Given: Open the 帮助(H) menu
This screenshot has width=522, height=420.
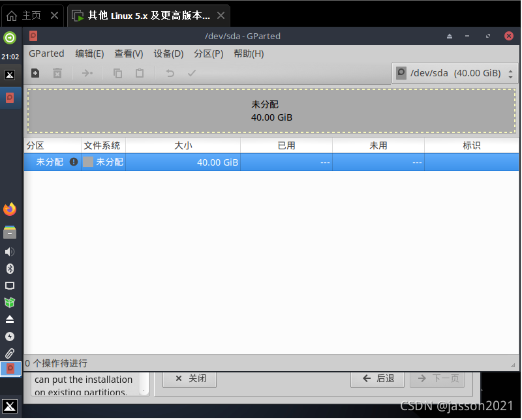Looking at the screenshot, I should (x=249, y=53).
